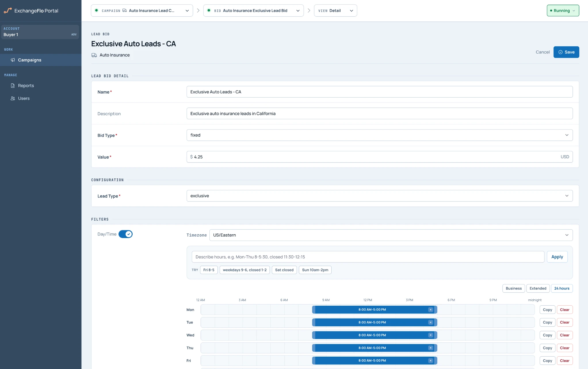
Task: Open the Timezone dropdown set to US/Eastern
Action: 391,235
